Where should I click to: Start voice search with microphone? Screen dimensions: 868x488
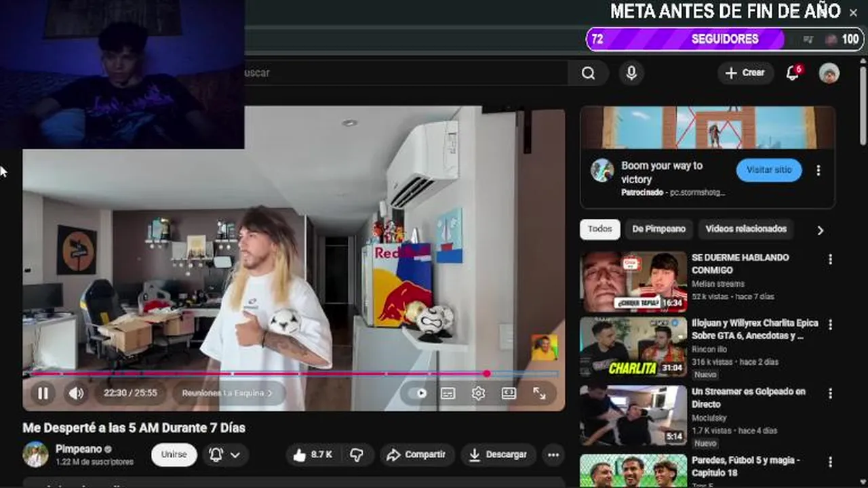click(631, 73)
